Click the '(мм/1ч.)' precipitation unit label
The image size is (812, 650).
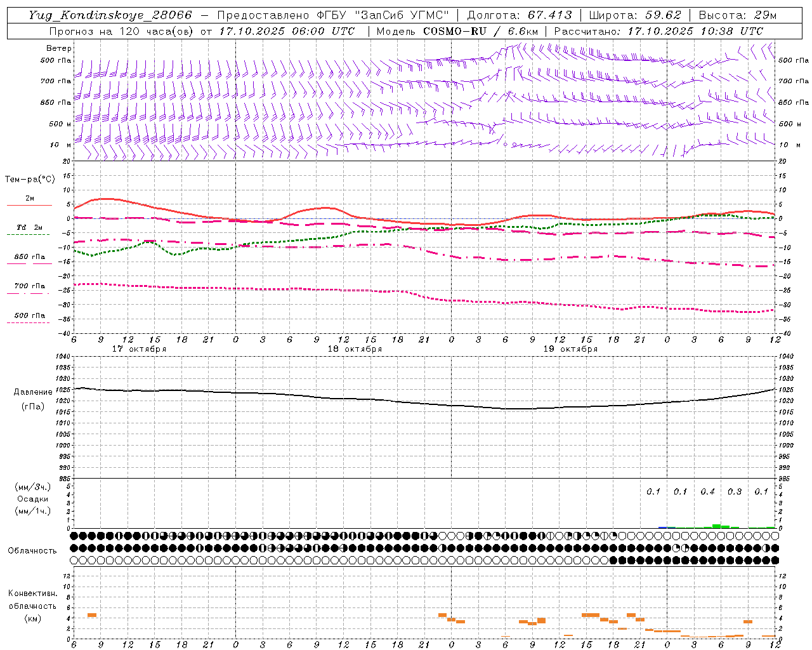pyautogui.click(x=33, y=511)
